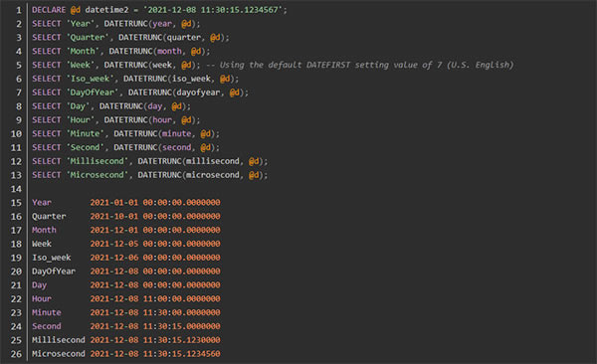Click the microsecond argument on line 13

pyautogui.click(x=213, y=175)
